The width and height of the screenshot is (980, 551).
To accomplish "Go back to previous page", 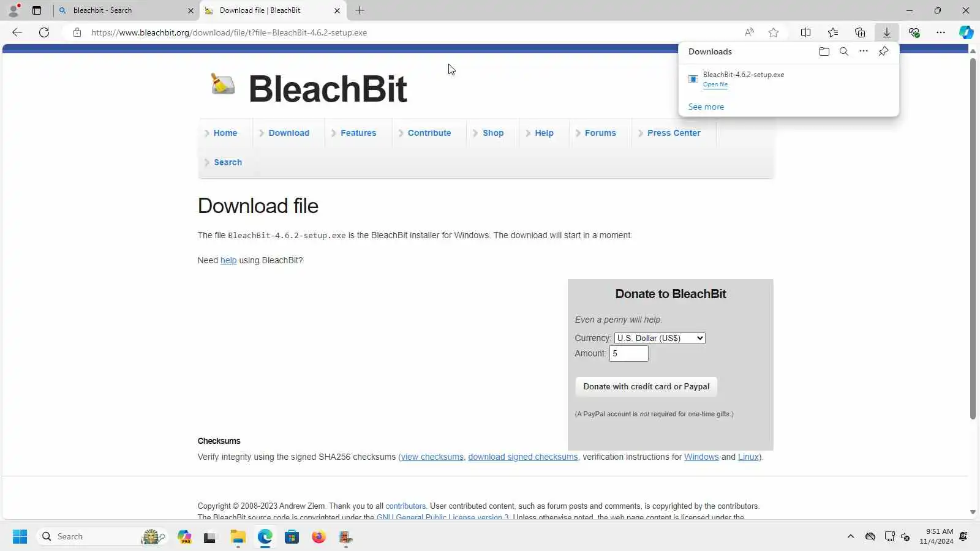I will (17, 32).
